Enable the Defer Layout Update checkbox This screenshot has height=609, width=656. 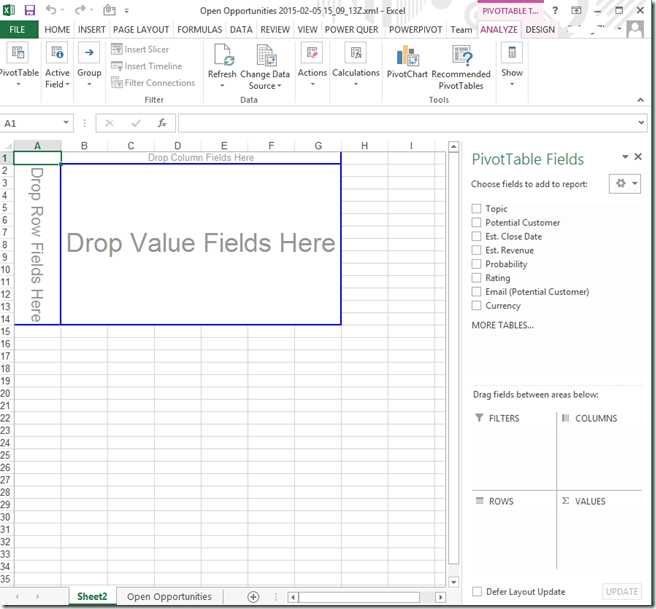coord(477,591)
